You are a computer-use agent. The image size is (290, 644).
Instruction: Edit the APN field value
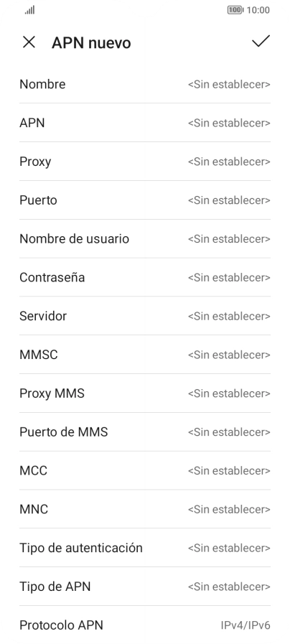(145, 123)
